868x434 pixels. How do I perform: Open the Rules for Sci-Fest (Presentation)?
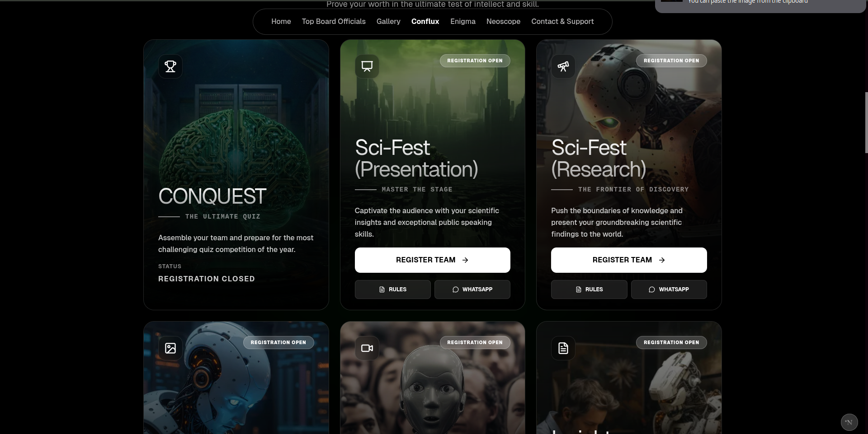392,289
